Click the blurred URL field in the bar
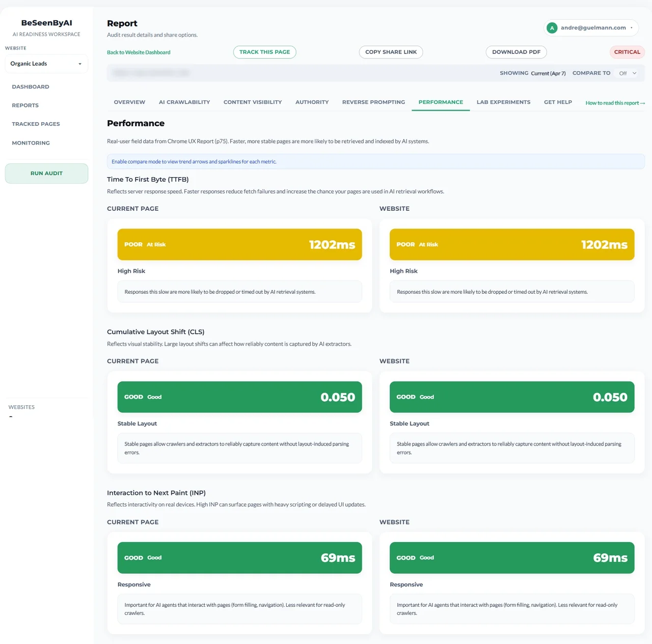 tap(151, 73)
